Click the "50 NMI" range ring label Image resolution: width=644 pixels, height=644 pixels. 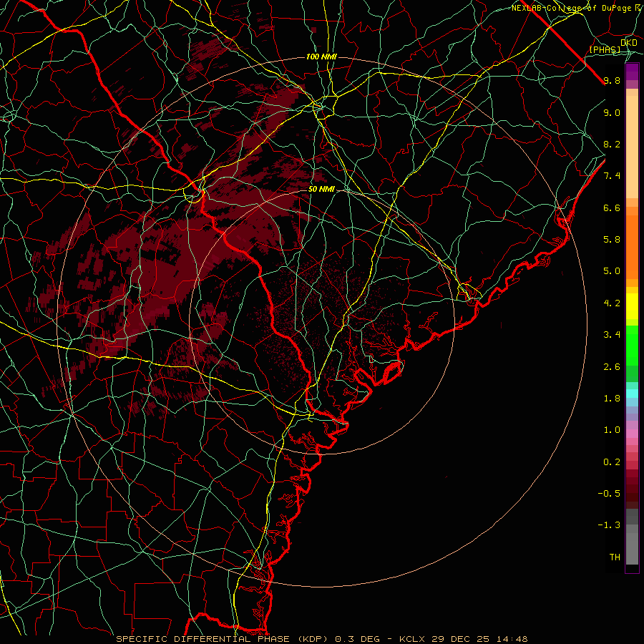[x=321, y=190]
